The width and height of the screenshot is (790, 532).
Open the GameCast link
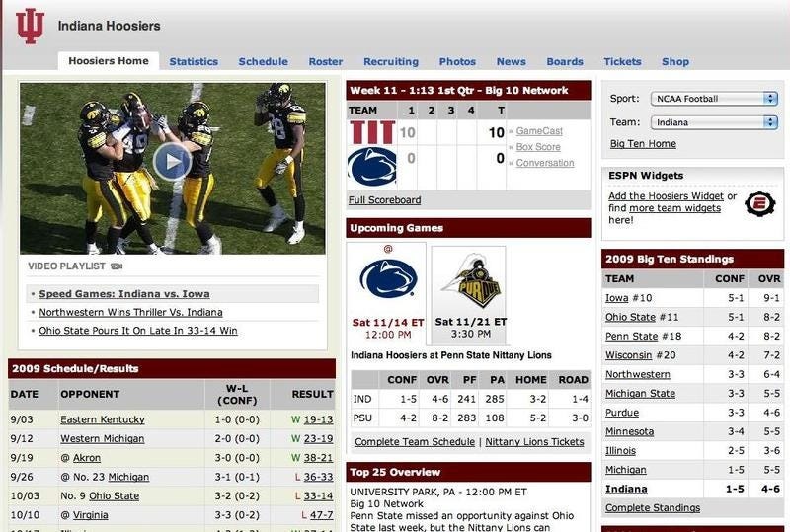click(x=539, y=131)
